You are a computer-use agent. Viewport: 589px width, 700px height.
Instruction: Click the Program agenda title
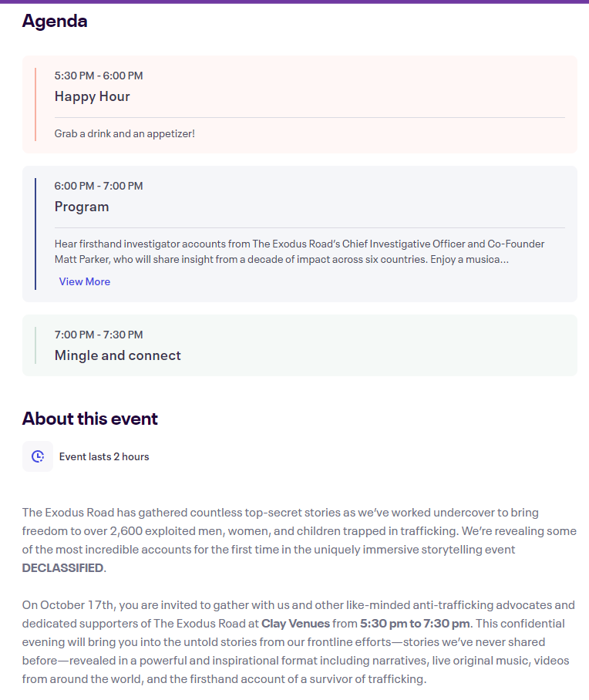[82, 207]
